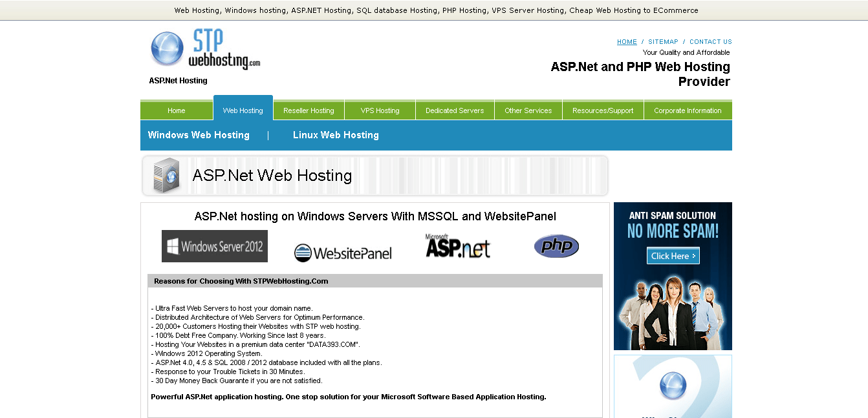Click the 'ASP.Net and PHP Web Hosting Provider' heading
The height and width of the screenshot is (418, 868).
(640, 74)
